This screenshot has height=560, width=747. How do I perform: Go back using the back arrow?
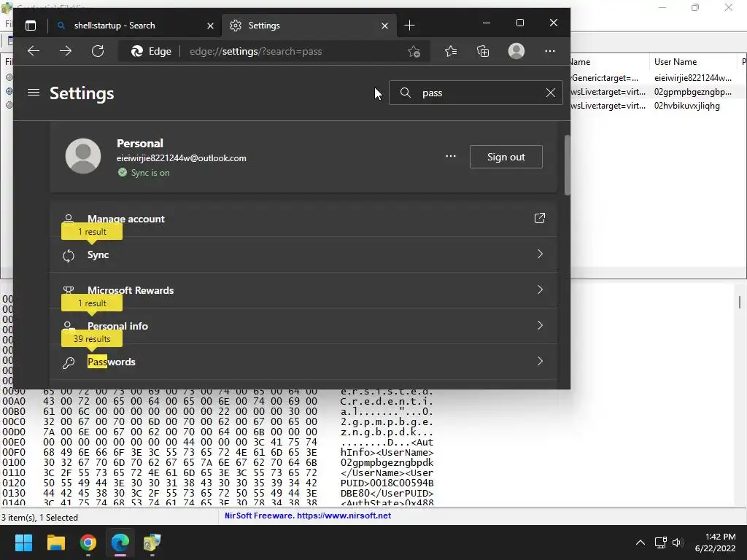click(x=34, y=52)
